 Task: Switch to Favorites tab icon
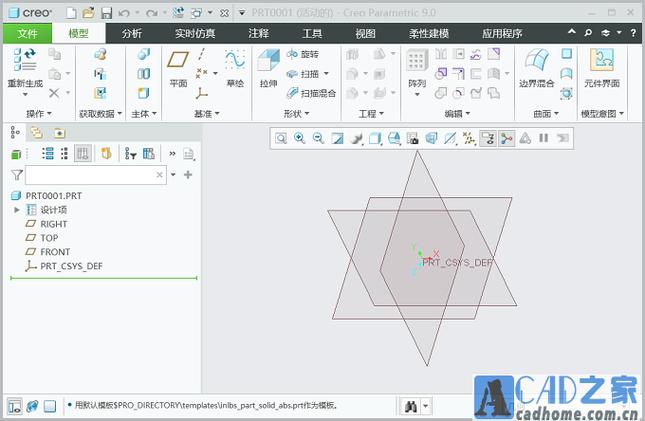tap(59, 133)
